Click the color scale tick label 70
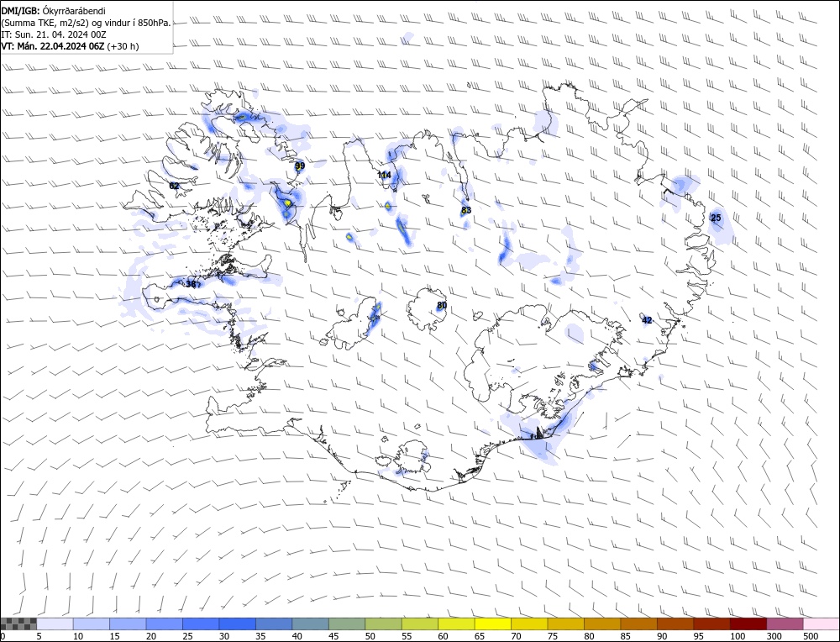The image size is (840, 642). 516,636
